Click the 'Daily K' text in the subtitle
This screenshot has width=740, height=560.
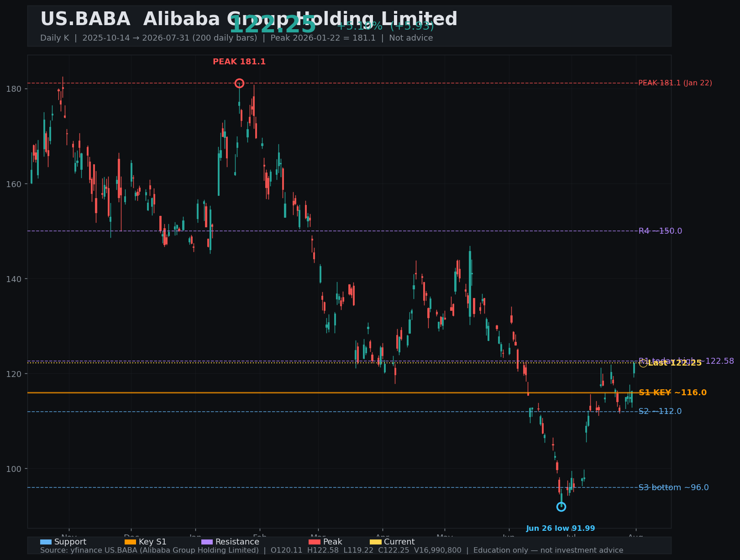tap(55, 38)
